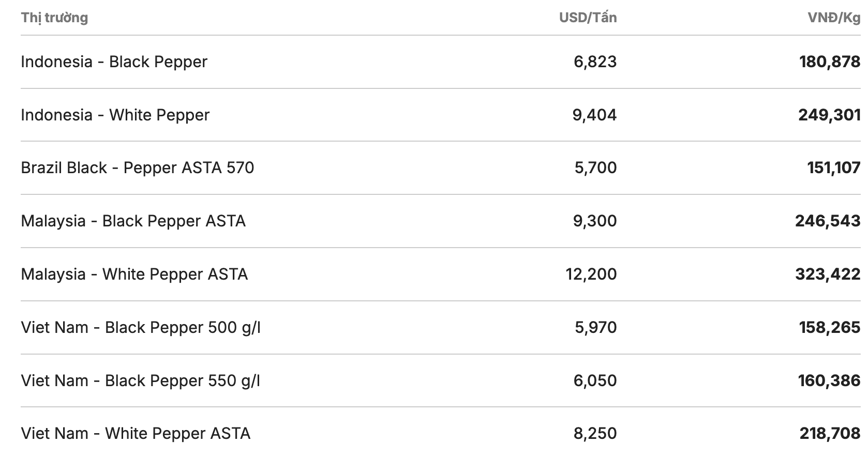Select the Indonesia - White Pepper row

tap(441, 115)
